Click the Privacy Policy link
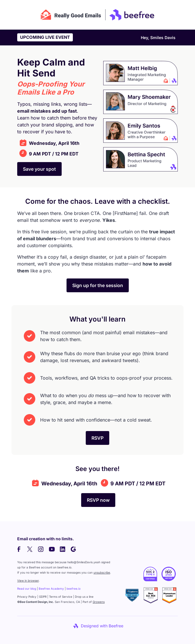 (x=27, y=597)
